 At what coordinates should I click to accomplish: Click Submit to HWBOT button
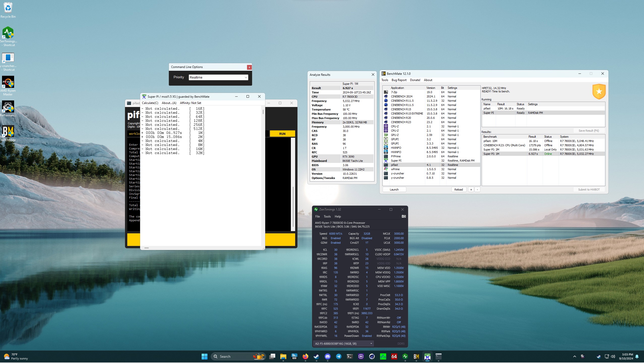coord(589,190)
